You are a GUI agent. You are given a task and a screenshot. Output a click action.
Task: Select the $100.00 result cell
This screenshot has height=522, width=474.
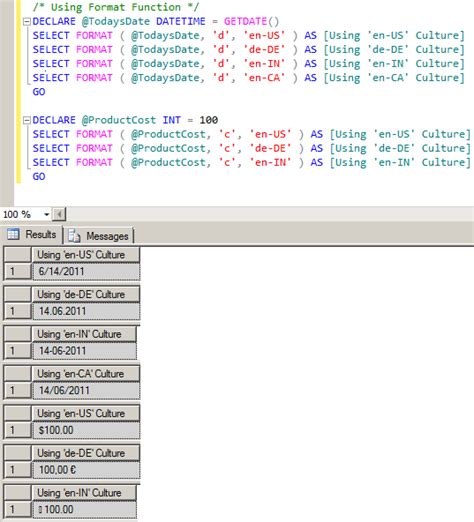pos(86,430)
